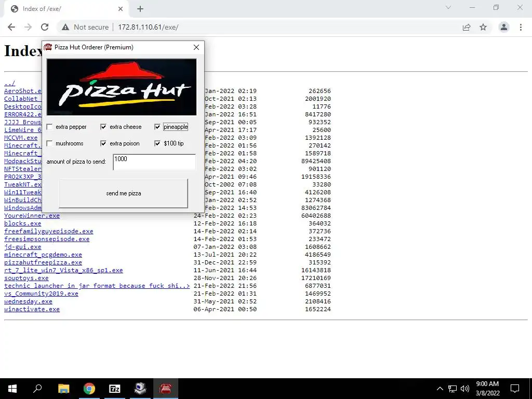Download blocks.exe from the listing
This screenshot has width=532, height=399.
23,223
